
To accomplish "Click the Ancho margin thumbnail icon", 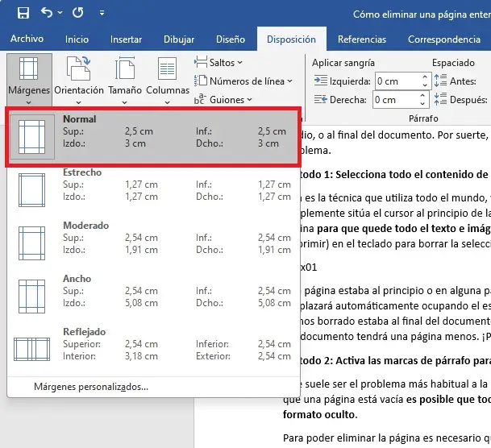I will (31, 297).
